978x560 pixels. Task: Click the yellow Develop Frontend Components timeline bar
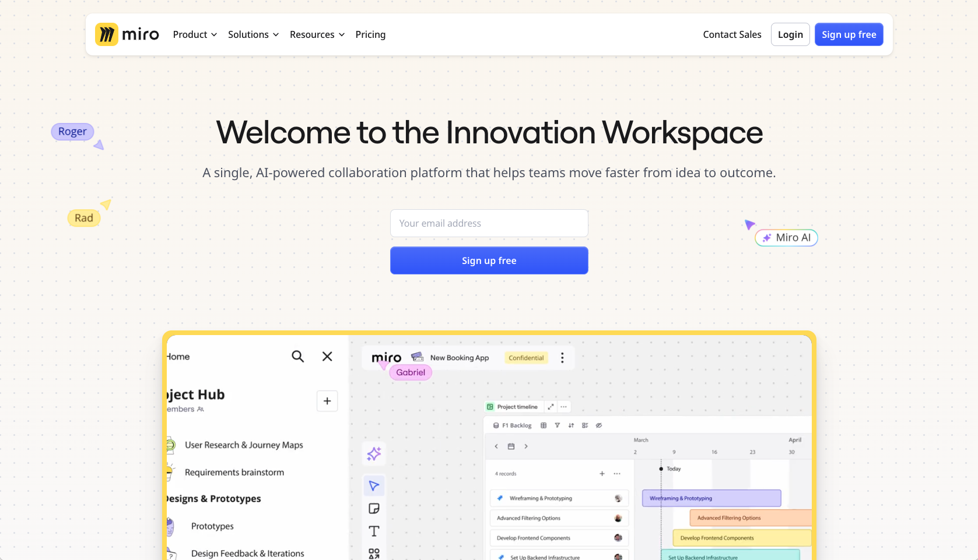click(742, 538)
